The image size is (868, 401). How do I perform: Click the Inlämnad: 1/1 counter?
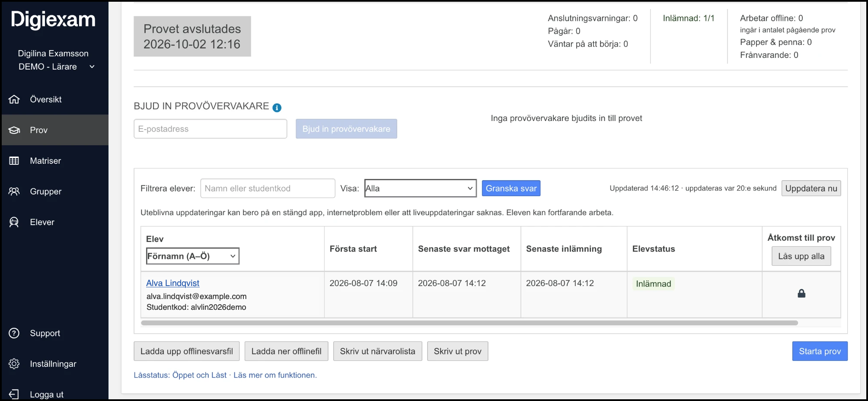(x=689, y=18)
